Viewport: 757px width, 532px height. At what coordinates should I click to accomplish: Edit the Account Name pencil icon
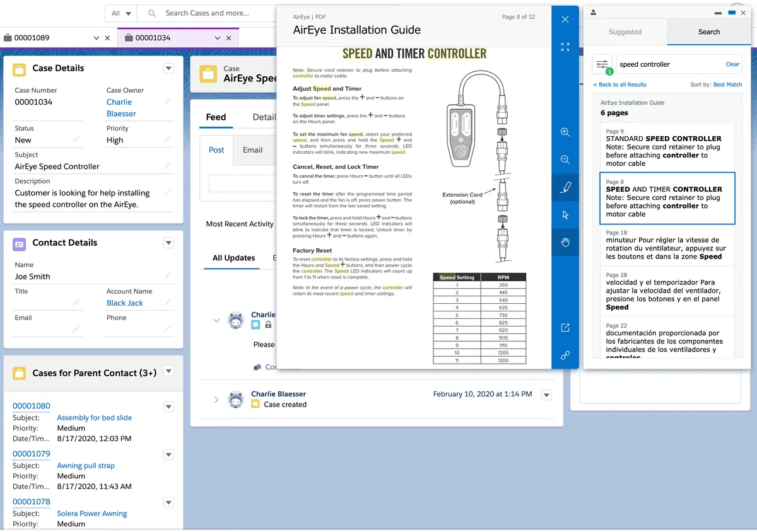[x=167, y=303]
